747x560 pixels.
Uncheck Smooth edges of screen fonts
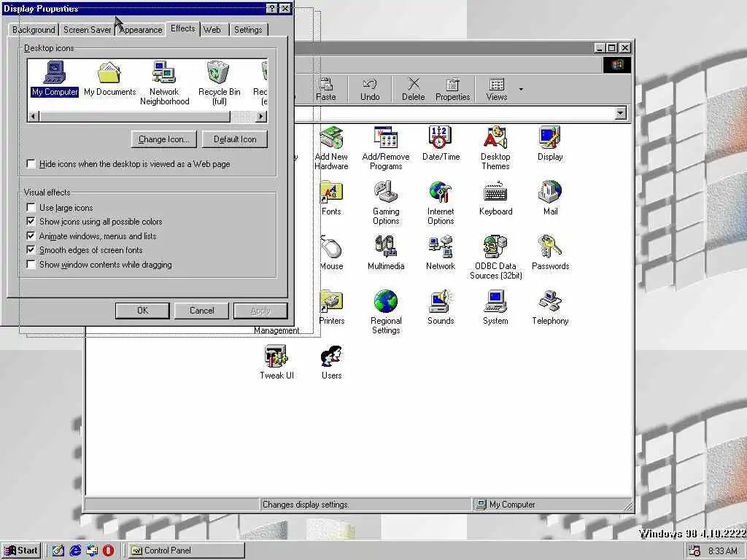(x=31, y=250)
